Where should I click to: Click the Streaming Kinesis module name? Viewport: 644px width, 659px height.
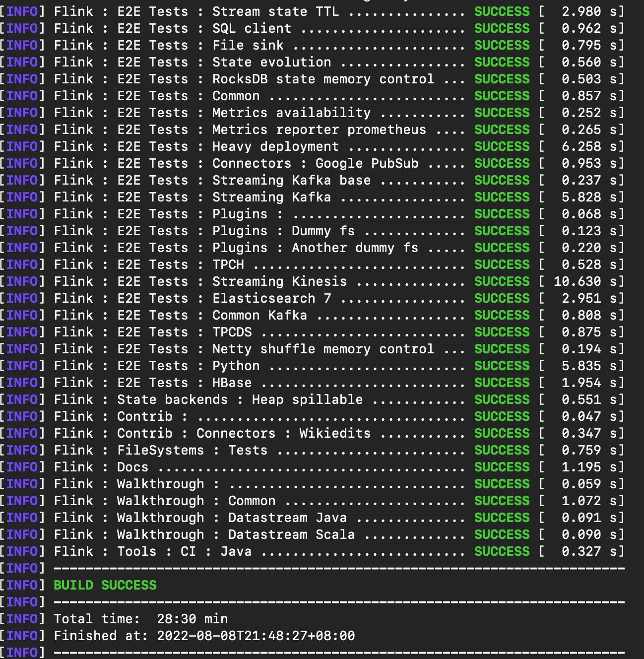pos(279,281)
